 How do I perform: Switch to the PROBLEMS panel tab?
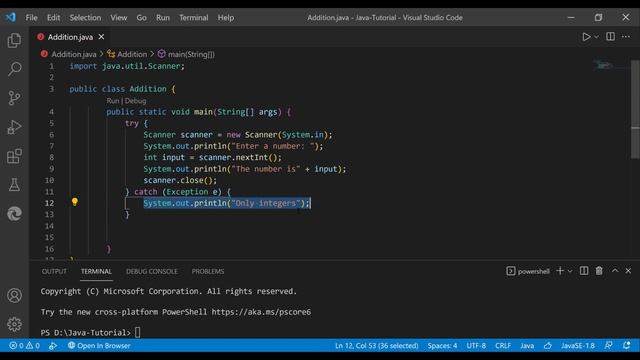tap(208, 271)
